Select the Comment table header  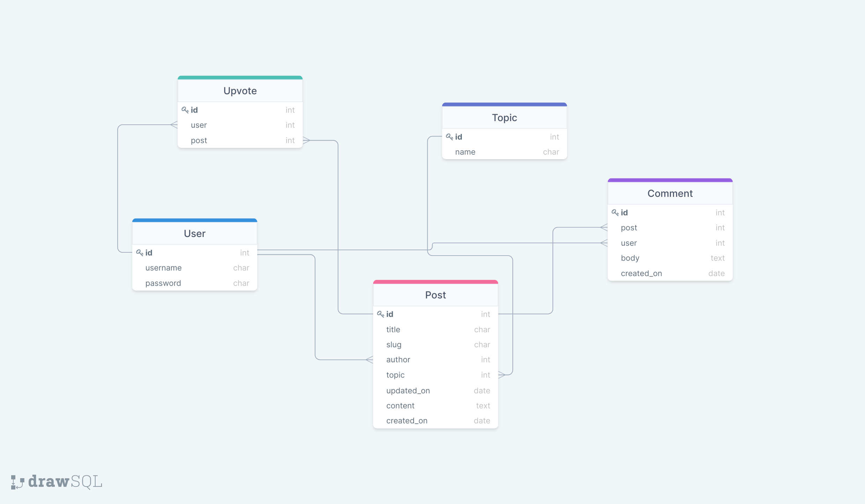[x=670, y=193]
